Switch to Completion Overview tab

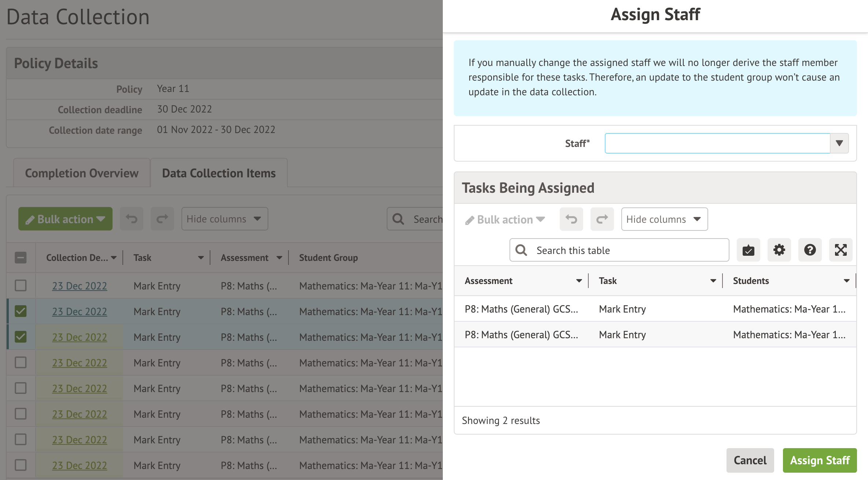[x=82, y=173]
